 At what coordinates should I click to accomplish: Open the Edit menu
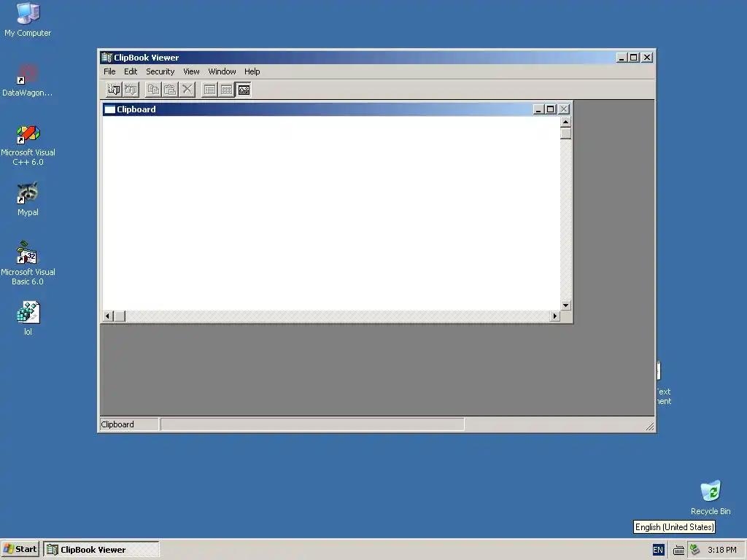[131, 71]
